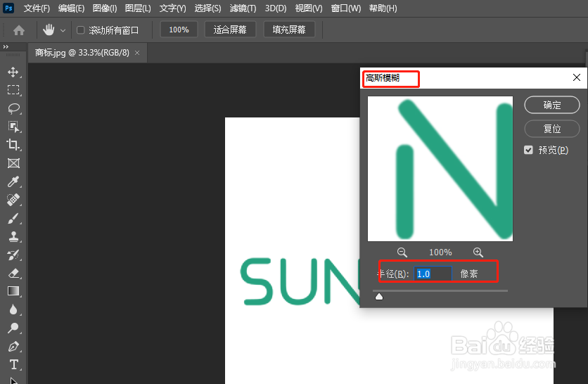588x384 pixels.
Task: Open the 选择(S) menu
Action: [x=207, y=8]
